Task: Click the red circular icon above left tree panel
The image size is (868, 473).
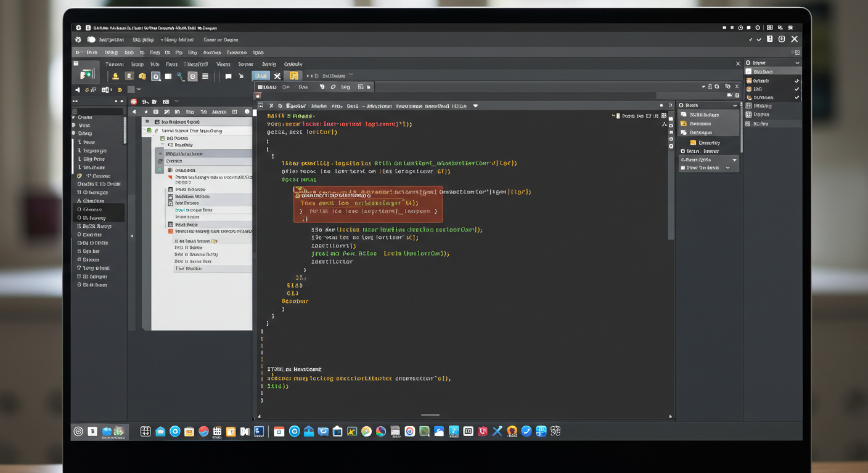Action: 133,102
